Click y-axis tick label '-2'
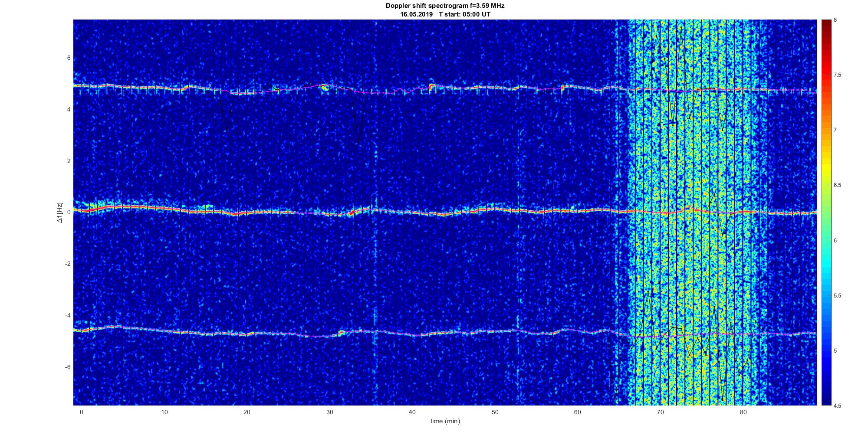This screenshot has width=868, height=435. pos(68,264)
